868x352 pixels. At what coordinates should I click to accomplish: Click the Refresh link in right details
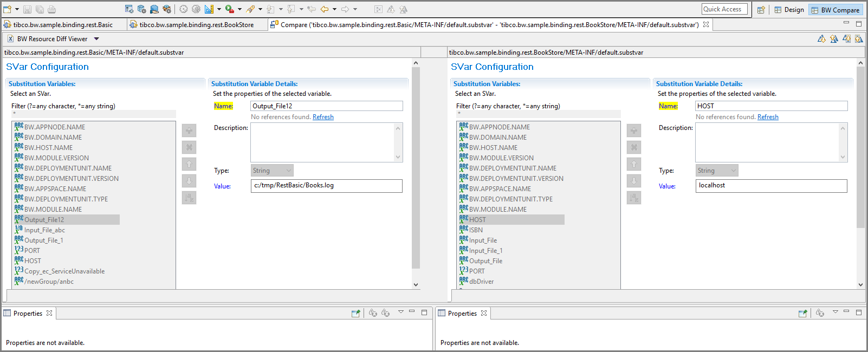point(768,117)
